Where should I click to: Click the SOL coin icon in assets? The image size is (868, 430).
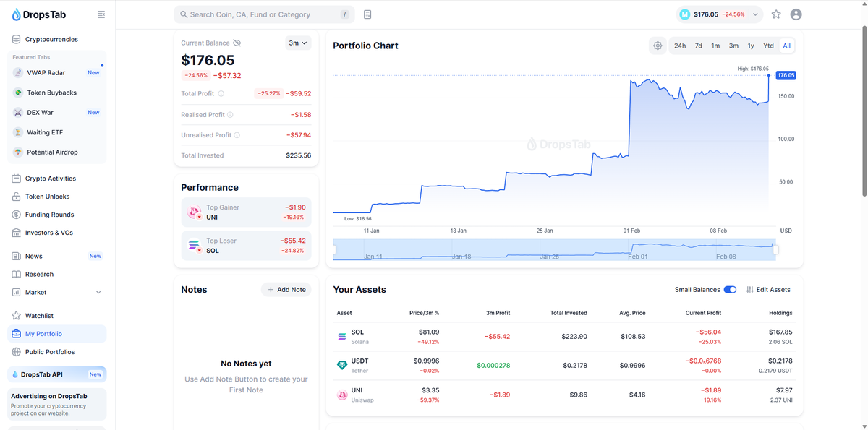tap(342, 337)
